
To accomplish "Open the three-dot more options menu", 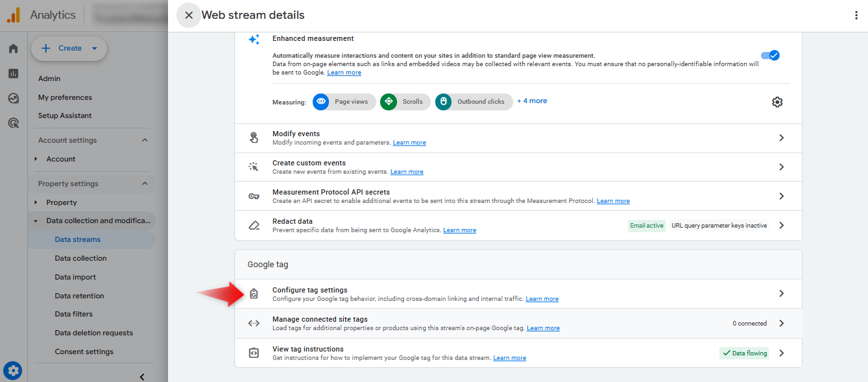I will pos(856,16).
